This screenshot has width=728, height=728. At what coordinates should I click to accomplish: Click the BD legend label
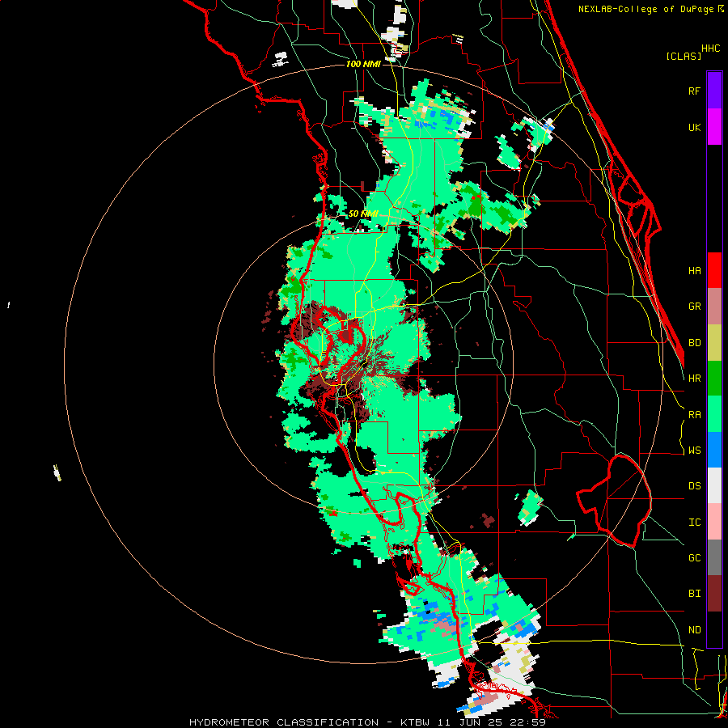coord(695,343)
